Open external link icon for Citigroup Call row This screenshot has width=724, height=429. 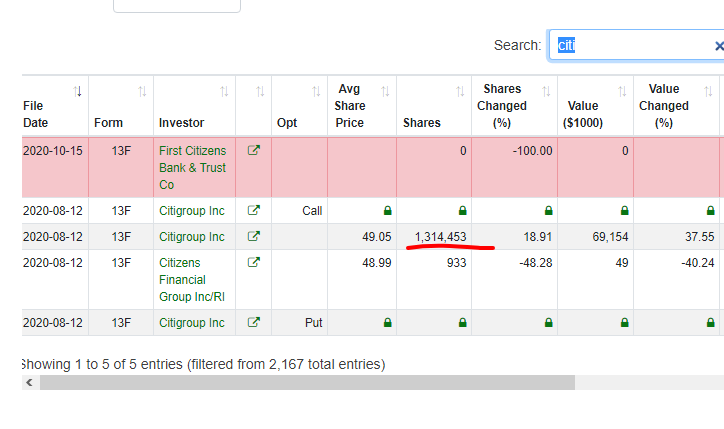tap(253, 211)
